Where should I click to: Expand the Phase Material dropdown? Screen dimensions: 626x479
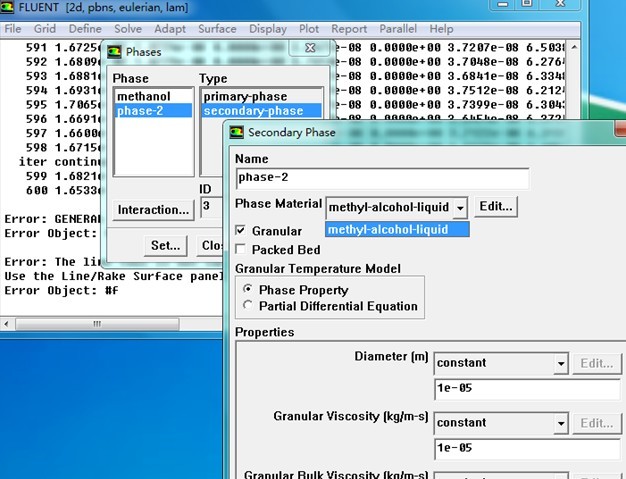[x=460, y=208]
